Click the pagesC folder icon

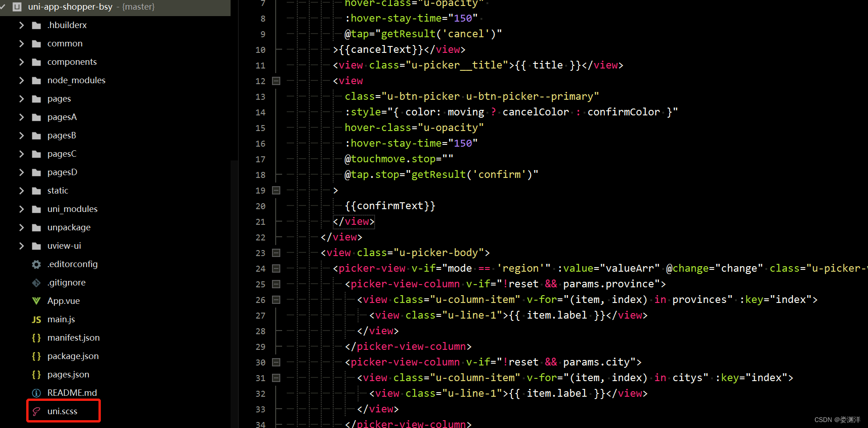(x=36, y=154)
